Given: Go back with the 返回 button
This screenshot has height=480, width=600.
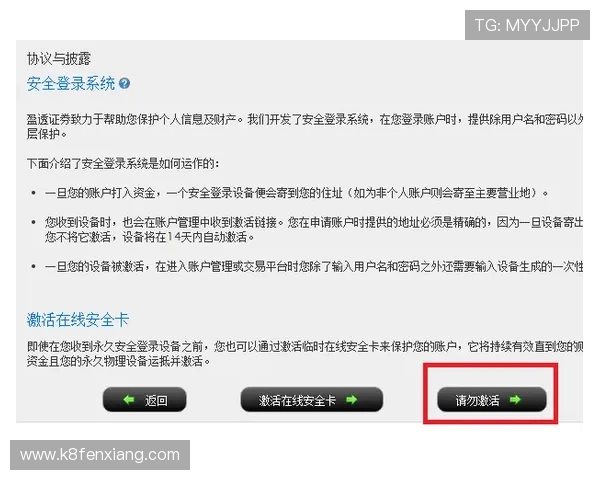Looking at the screenshot, I should point(145,400).
